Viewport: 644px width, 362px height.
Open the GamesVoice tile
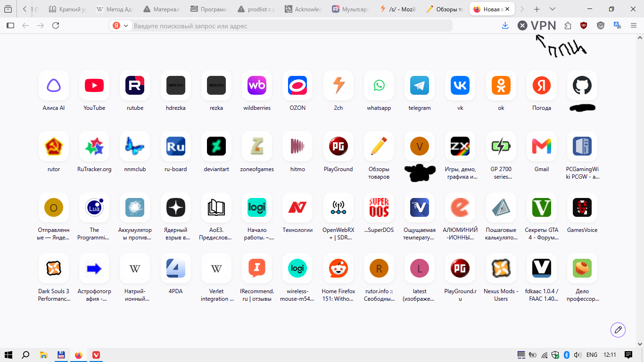tap(582, 207)
